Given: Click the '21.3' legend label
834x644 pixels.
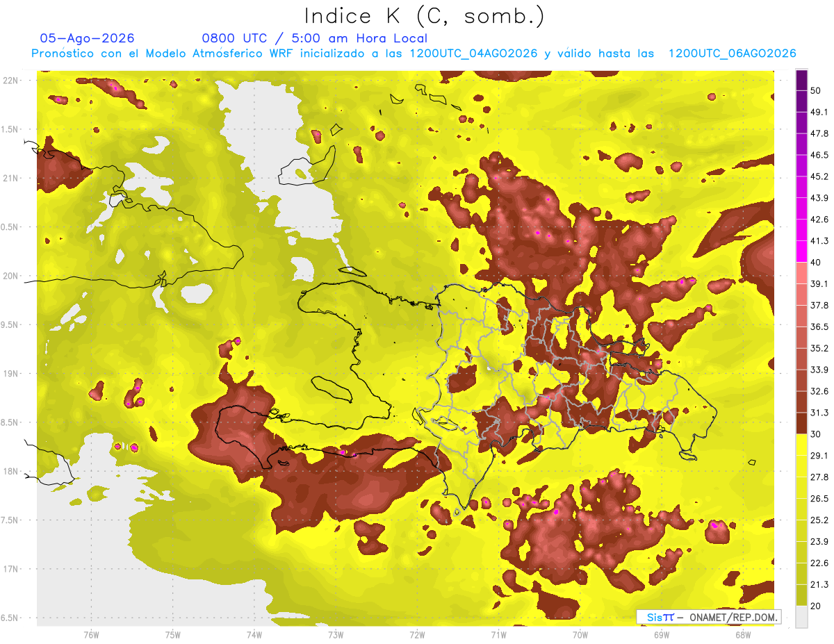Looking at the screenshot, I should click(819, 585).
